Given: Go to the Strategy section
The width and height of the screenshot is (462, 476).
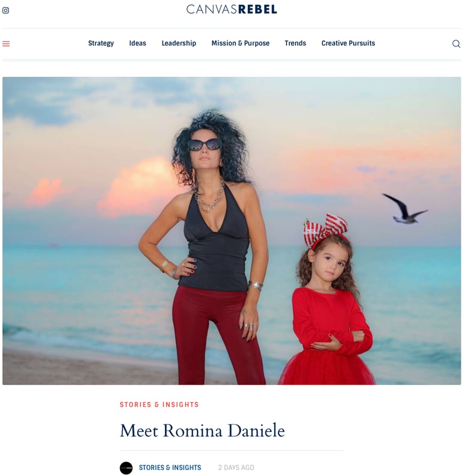Looking at the screenshot, I should (x=101, y=43).
